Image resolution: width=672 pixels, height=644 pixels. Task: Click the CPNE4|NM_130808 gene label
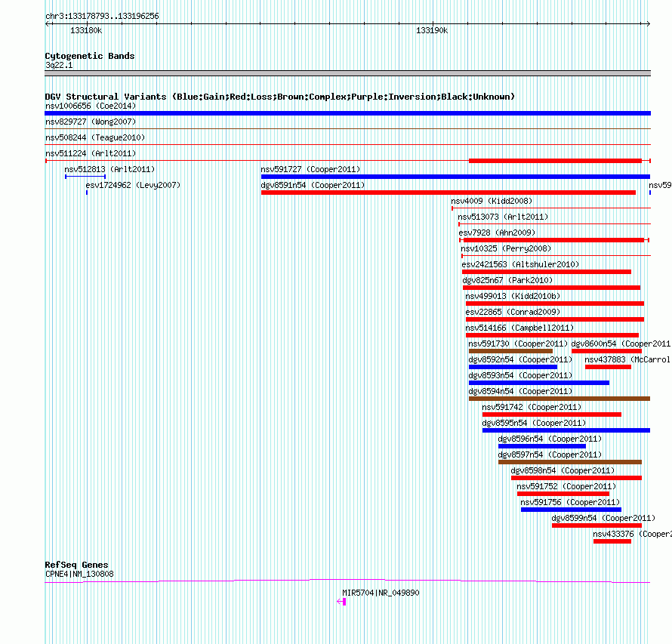click(x=79, y=574)
